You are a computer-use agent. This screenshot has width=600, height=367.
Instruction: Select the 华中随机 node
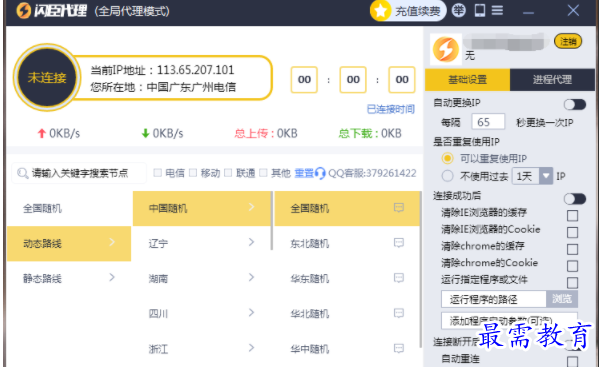click(347, 349)
